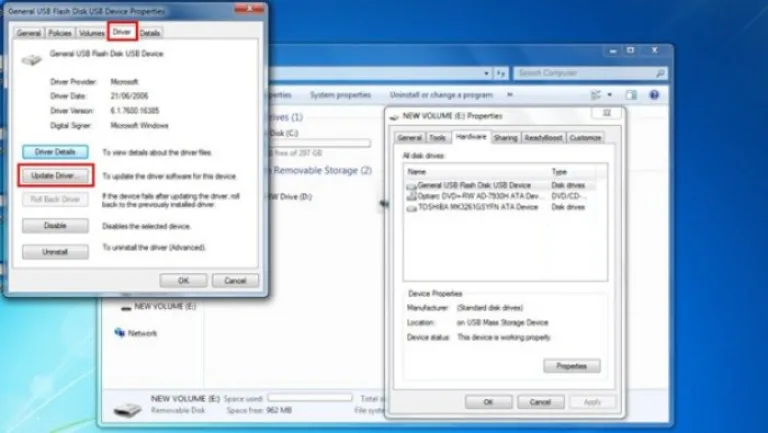Select General USB Flash Disk list entry
Screen dimensions: 768x433
pyautogui.click(x=501, y=185)
